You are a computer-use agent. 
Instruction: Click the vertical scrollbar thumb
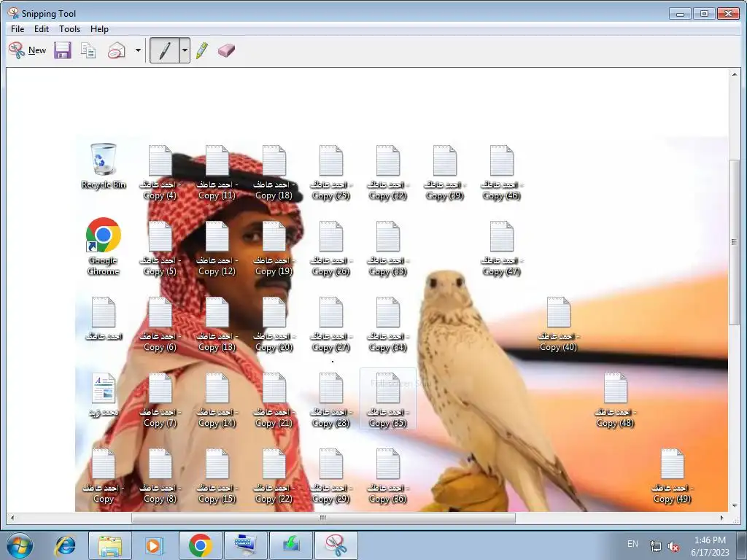point(734,242)
